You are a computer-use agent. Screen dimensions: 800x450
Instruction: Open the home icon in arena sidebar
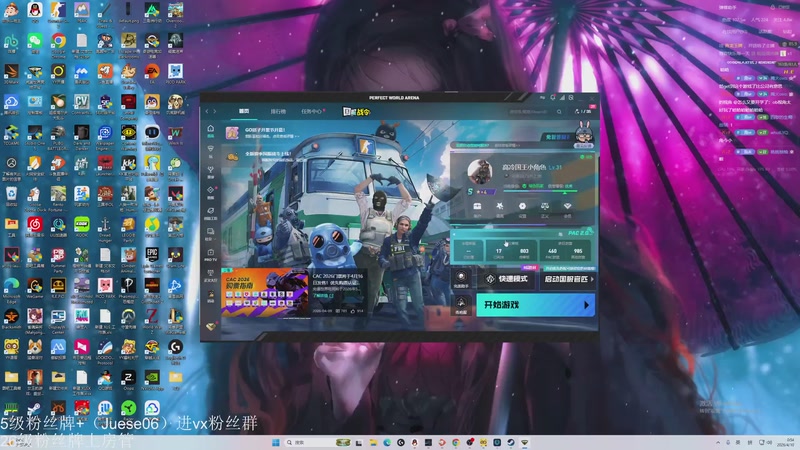(x=211, y=131)
